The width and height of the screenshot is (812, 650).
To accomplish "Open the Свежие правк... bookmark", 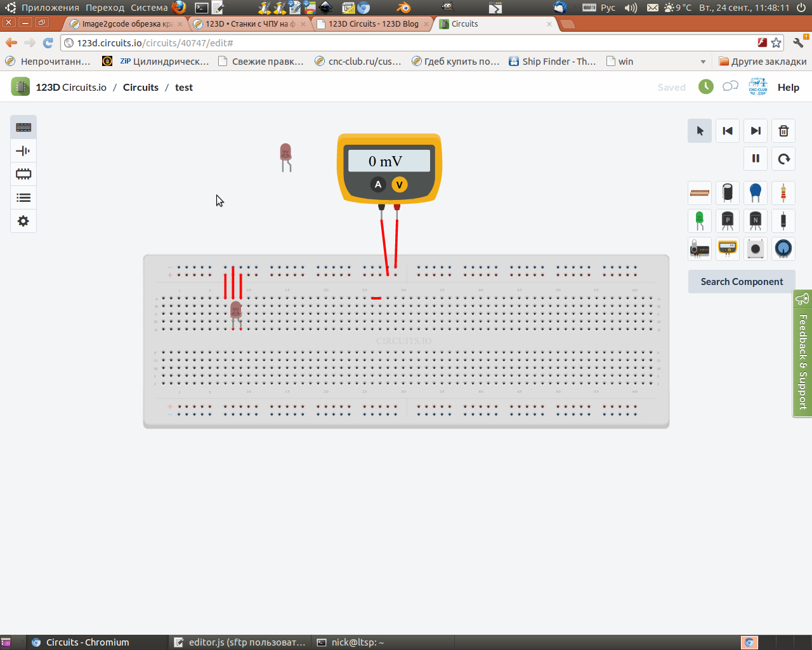I will click(x=261, y=62).
